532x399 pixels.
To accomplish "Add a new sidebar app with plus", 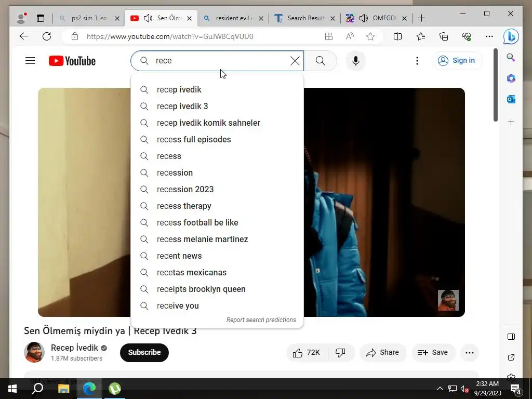I will click(511, 122).
